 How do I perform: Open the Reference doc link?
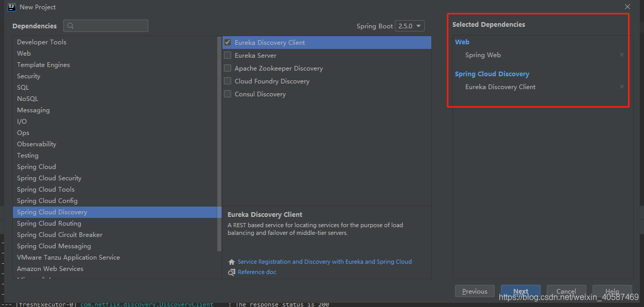(257, 272)
